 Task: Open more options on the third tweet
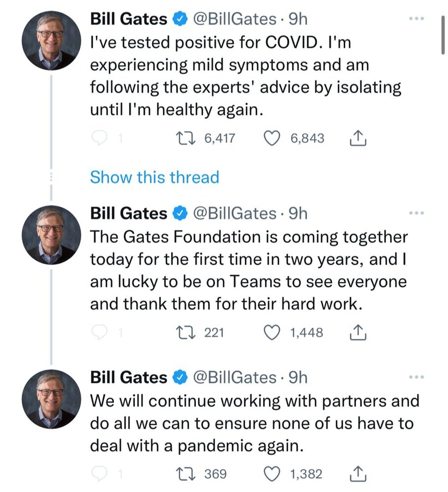coord(416,377)
